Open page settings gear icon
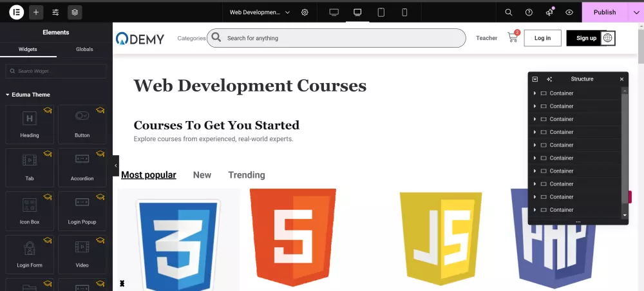Image resolution: width=644 pixels, height=291 pixels. click(x=305, y=12)
